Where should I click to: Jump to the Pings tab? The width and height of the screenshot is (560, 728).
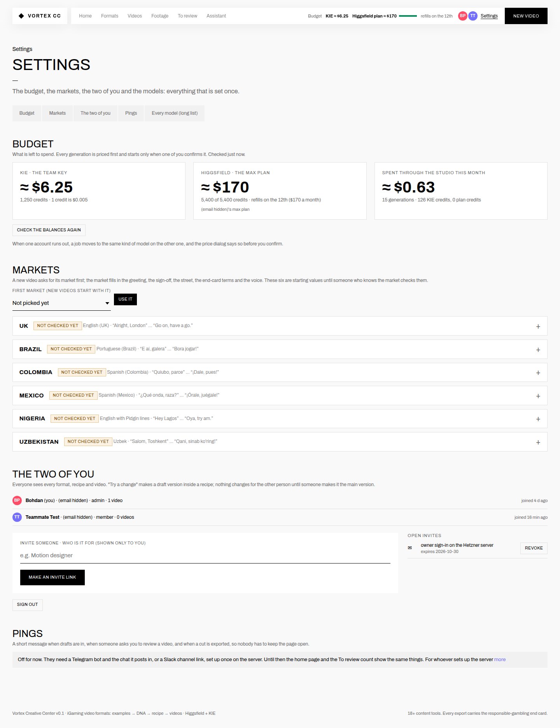click(131, 113)
